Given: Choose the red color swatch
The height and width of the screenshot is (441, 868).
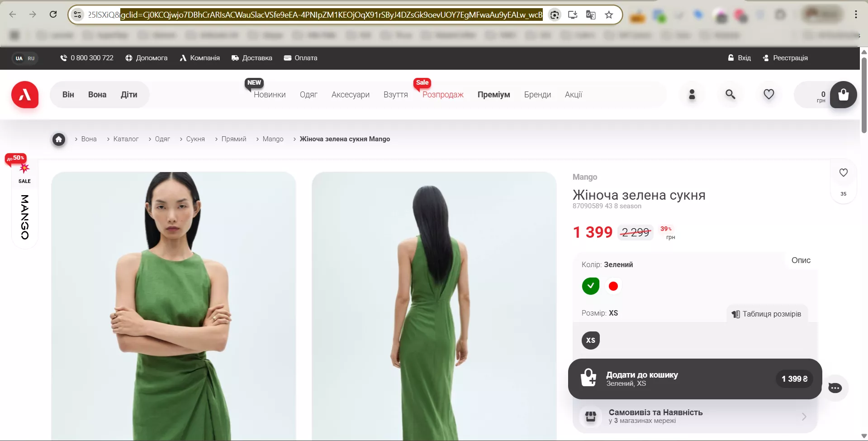Looking at the screenshot, I should pyautogui.click(x=613, y=286).
